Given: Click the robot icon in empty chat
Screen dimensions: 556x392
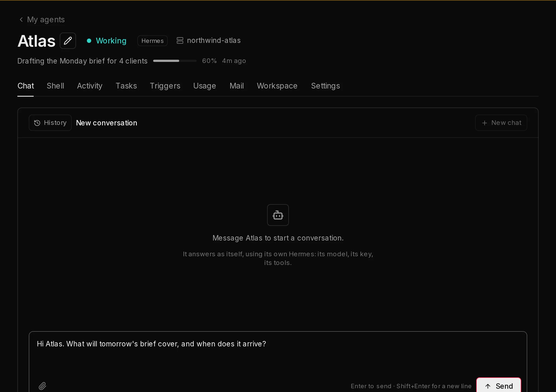Looking at the screenshot, I should click(x=278, y=215).
